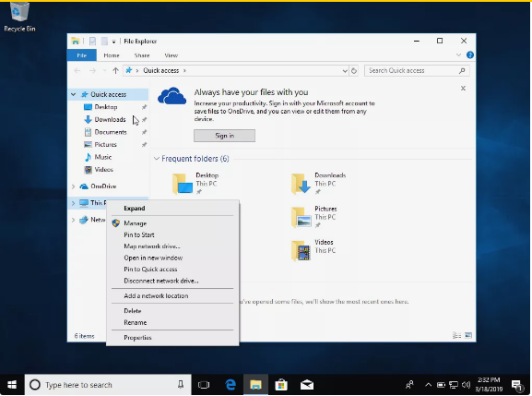Launch Microsoft Edge from the taskbar

[x=231, y=385]
